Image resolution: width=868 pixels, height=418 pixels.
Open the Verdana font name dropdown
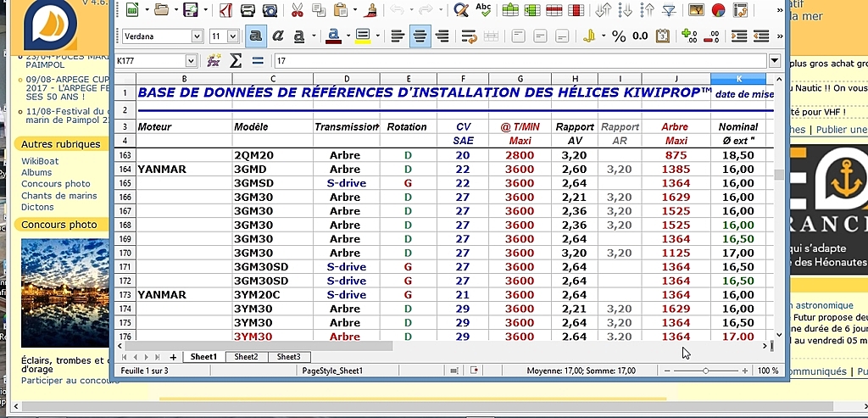(197, 36)
